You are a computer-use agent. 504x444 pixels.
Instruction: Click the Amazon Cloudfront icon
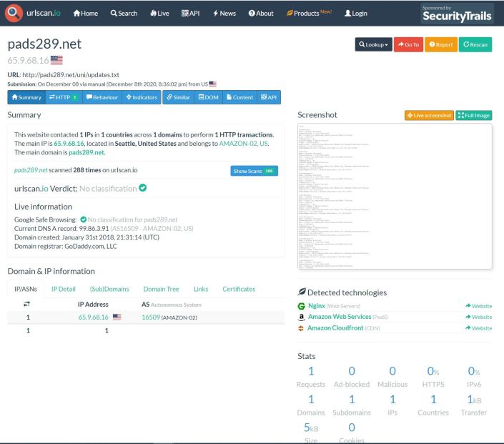[301, 327]
